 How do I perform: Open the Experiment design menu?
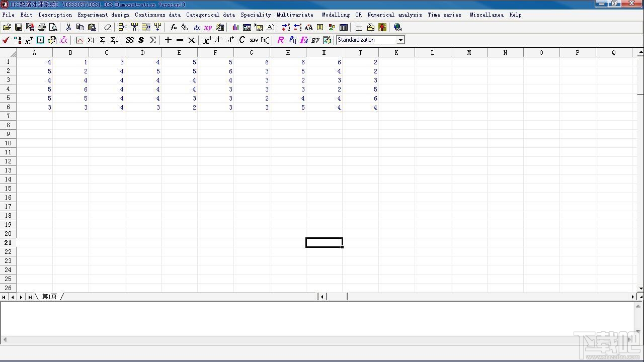point(103,15)
